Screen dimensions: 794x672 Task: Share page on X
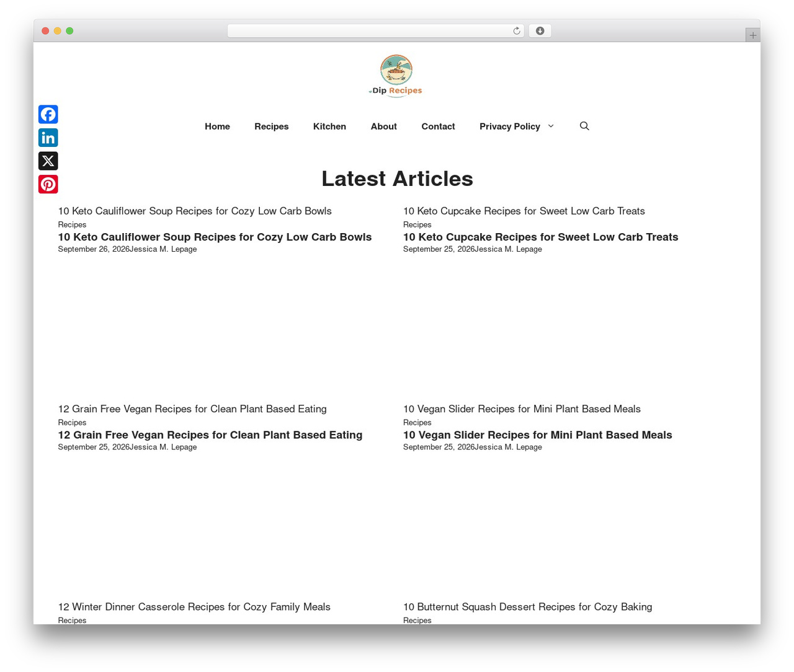[x=48, y=161]
